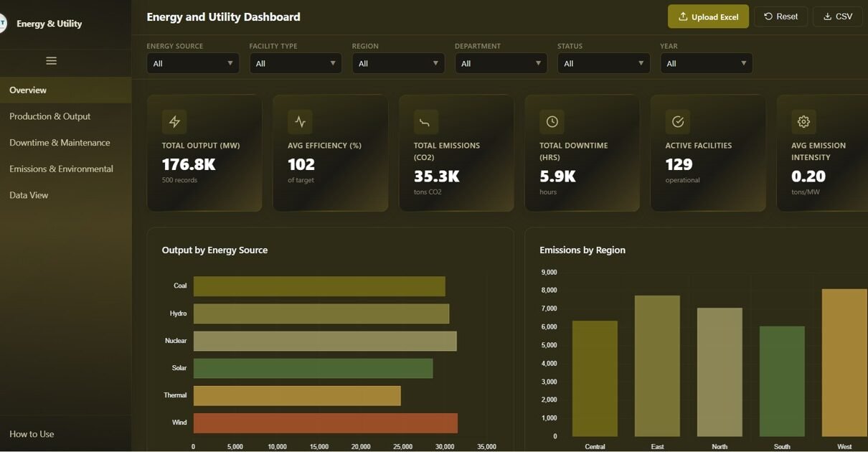Screen dimensions: 868x452
Task: Open Downtime & Maintenance section
Action: click(60, 143)
